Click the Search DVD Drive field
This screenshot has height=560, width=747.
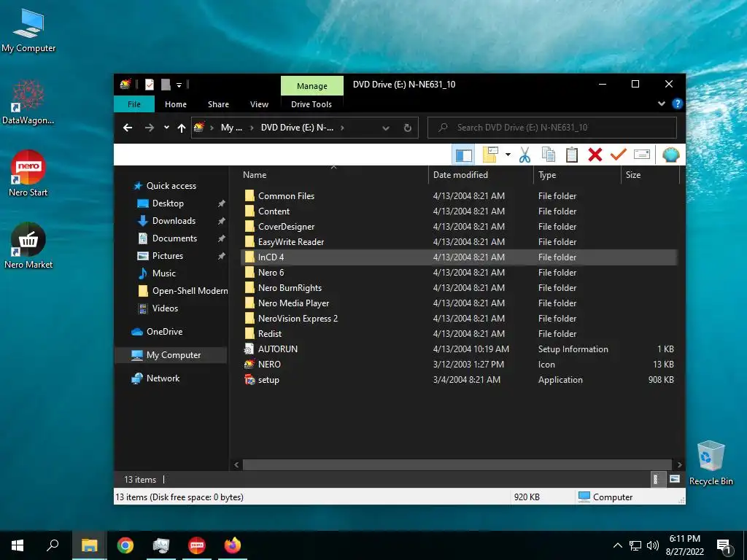tap(552, 127)
